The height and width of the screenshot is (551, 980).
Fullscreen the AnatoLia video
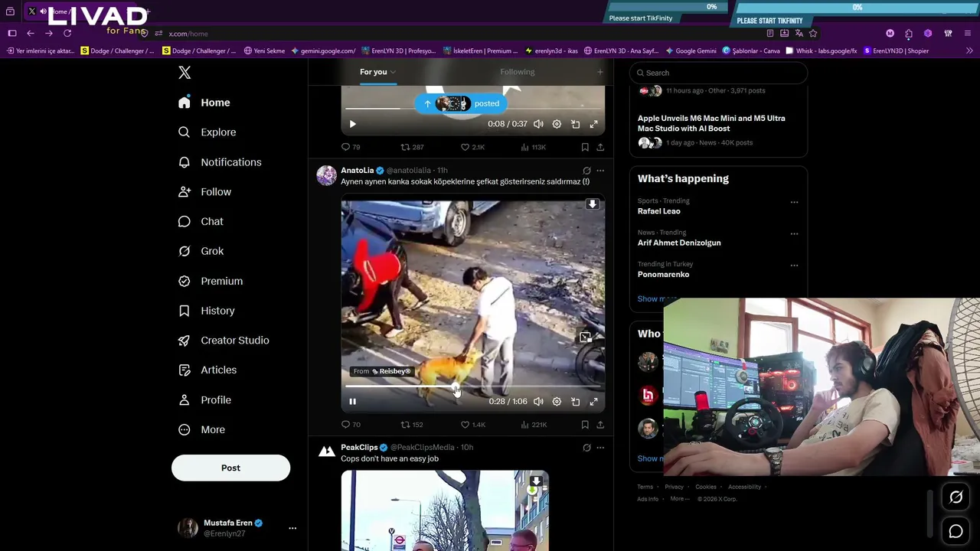point(593,401)
